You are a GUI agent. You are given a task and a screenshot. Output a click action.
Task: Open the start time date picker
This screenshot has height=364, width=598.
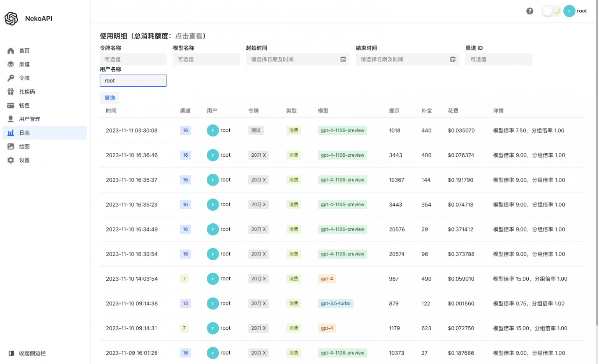[297, 59]
